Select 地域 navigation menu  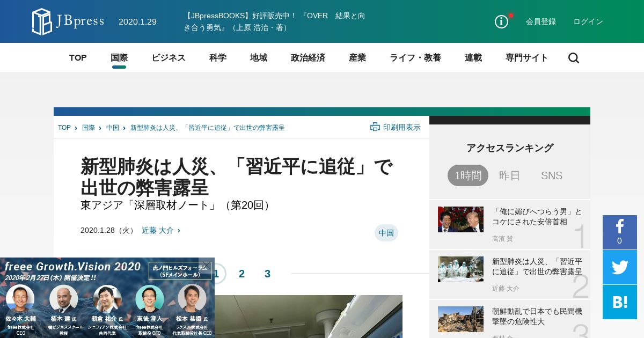click(x=259, y=58)
